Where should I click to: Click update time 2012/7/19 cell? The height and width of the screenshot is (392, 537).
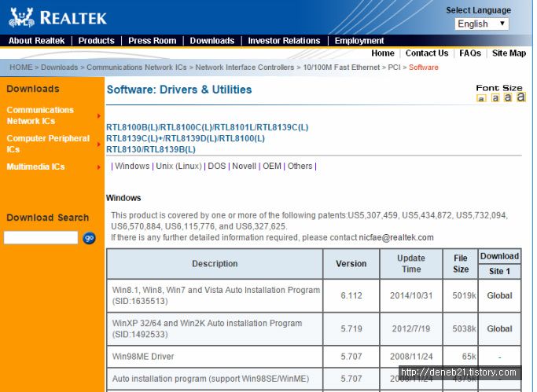pyautogui.click(x=411, y=328)
